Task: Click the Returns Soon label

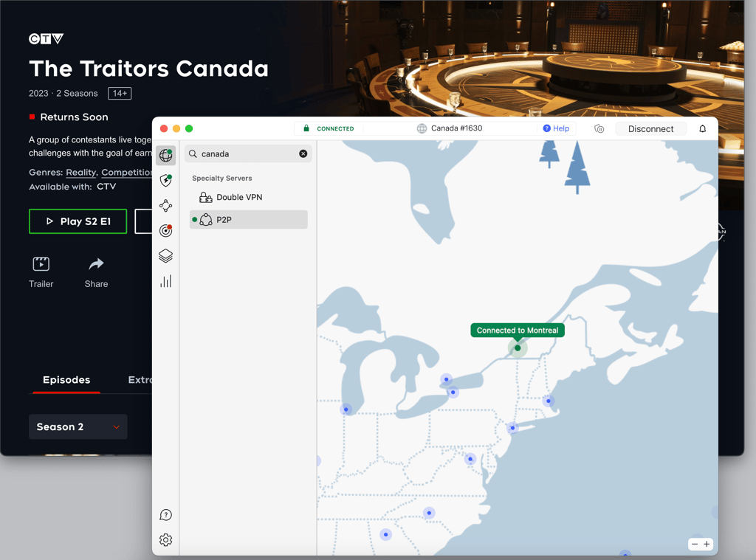Action: 75,117
